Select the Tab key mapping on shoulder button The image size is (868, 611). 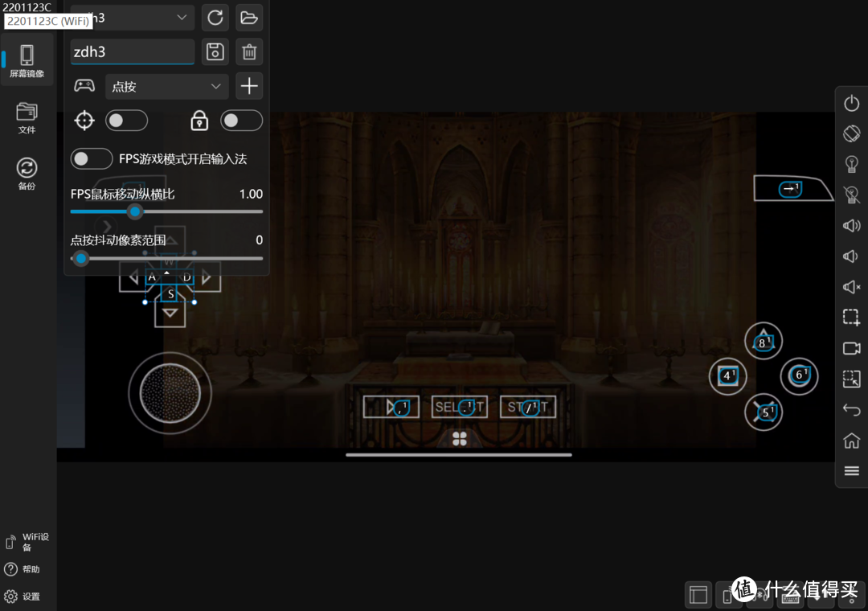click(x=790, y=189)
